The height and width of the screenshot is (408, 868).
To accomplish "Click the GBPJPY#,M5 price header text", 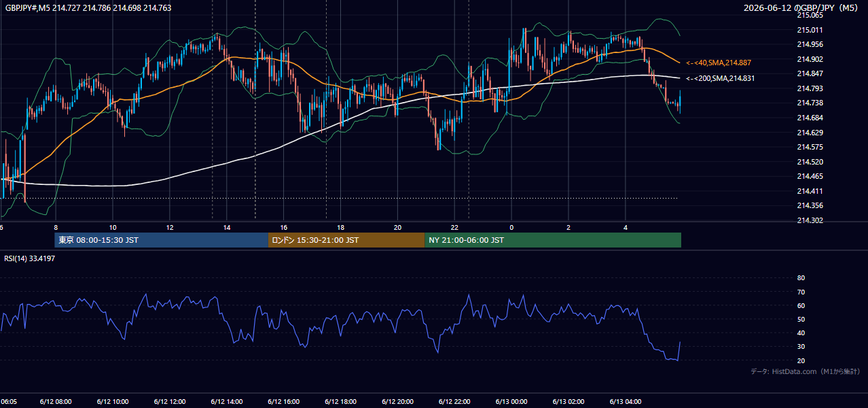I will tap(88, 8).
